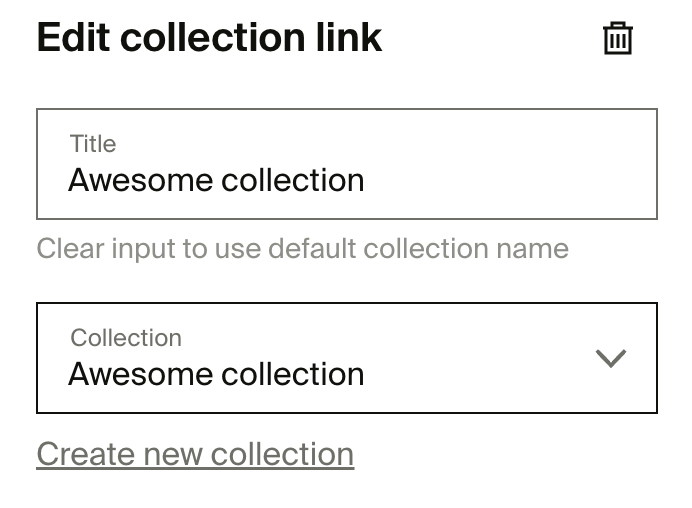Click the Edit collection link heading
Screen dimensions: 692x508
[x=209, y=38]
